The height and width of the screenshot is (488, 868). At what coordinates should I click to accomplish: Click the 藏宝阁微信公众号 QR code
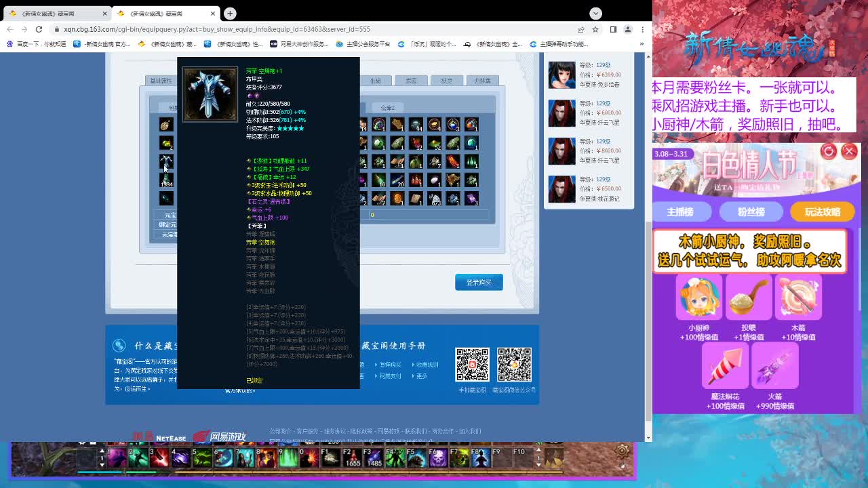click(514, 365)
